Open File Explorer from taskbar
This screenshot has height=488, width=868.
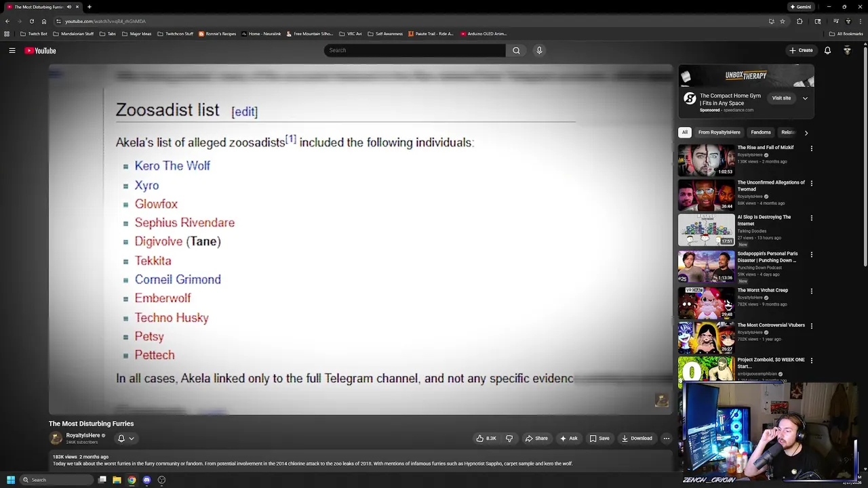coord(117,480)
